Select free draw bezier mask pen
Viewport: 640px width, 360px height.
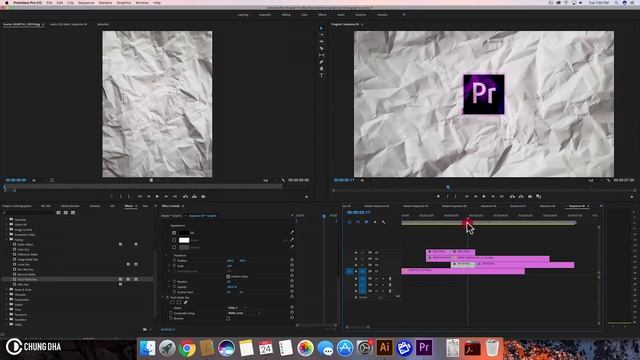(x=186, y=302)
